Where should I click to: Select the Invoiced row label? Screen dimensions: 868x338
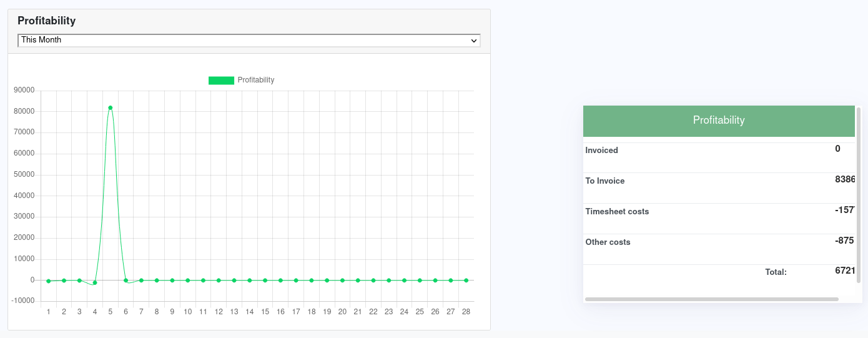point(602,151)
